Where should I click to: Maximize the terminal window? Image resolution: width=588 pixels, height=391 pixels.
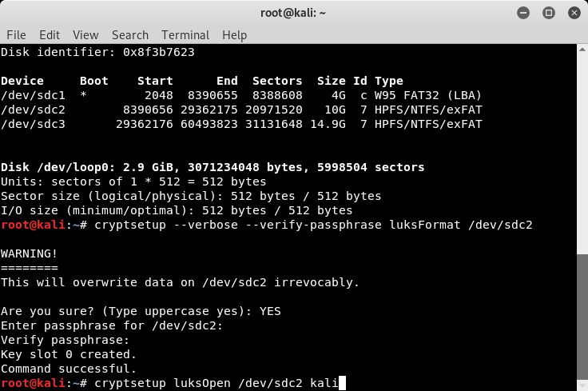(549, 12)
